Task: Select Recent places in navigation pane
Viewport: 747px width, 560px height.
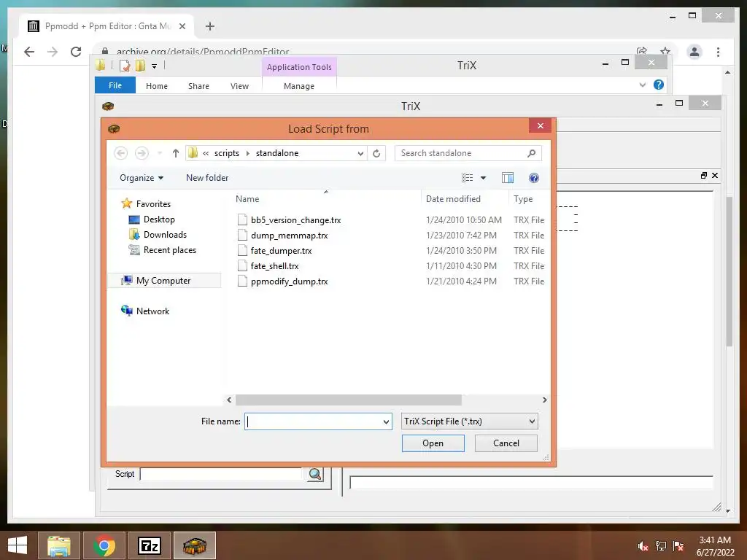Action: tap(169, 250)
